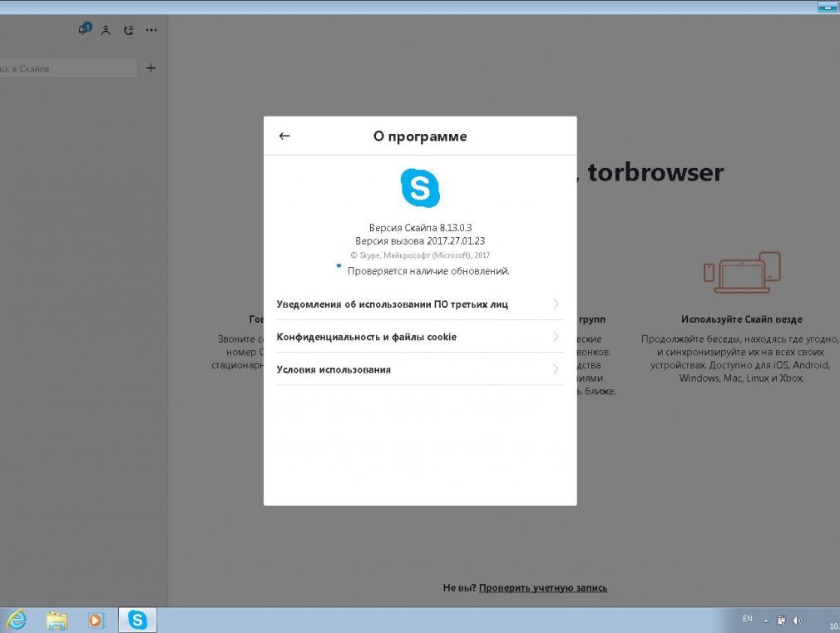The width and height of the screenshot is (840, 633).
Task: Open Конфиденциальность и файлы cookie entry
Action: click(x=420, y=337)
